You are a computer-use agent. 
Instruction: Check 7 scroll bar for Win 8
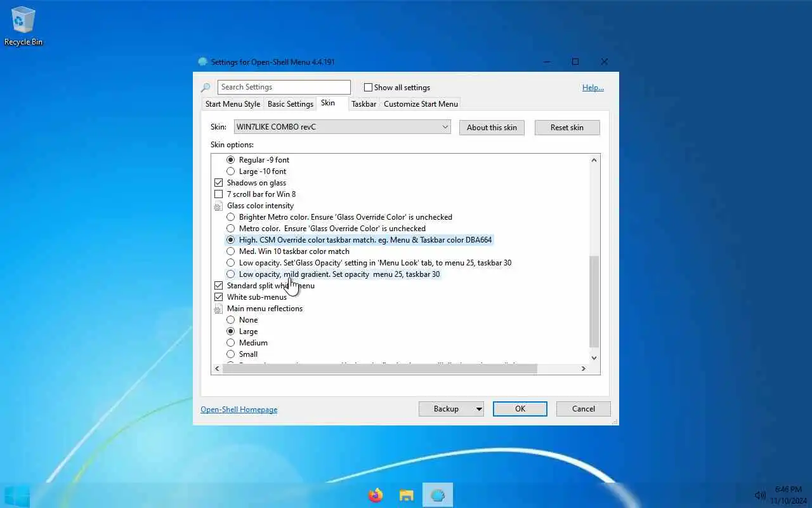tap(218, 194)
